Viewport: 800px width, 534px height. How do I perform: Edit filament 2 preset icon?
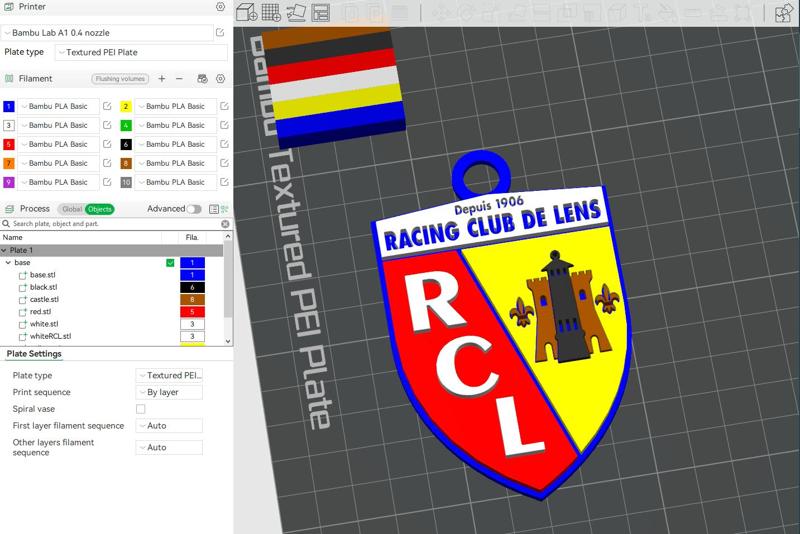[x=224, y=106]
